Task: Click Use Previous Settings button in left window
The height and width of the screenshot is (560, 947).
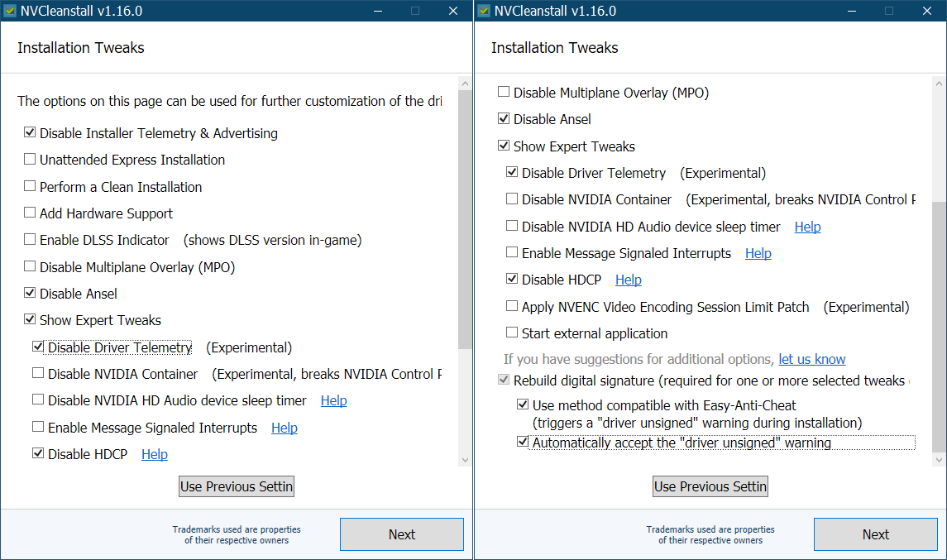Action: click(x=237, y=486)
